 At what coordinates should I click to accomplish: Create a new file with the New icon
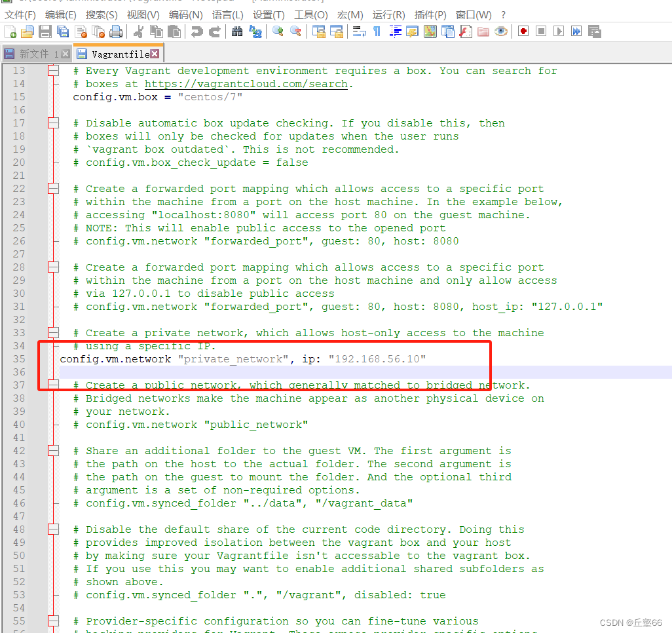[10, 31]
